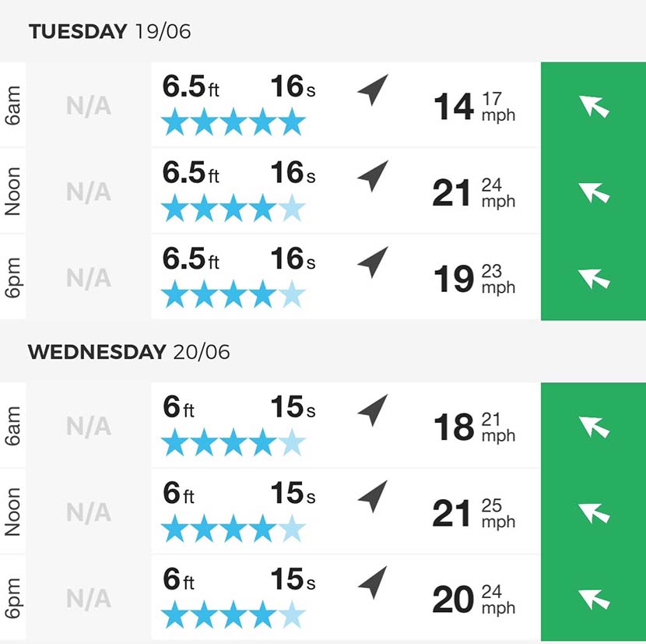Select Wednesday Noon time label
This screenshot has height=644, width=646.
(x=12, y=512)
